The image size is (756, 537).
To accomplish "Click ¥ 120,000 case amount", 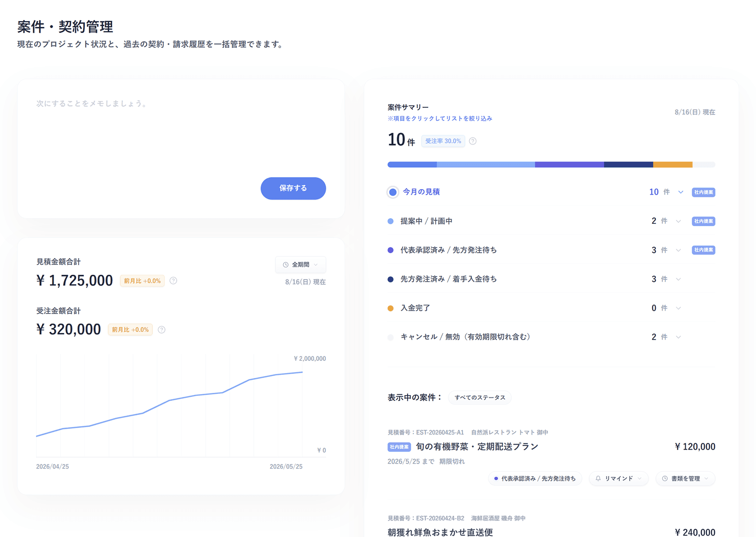I will click(695, 446).
